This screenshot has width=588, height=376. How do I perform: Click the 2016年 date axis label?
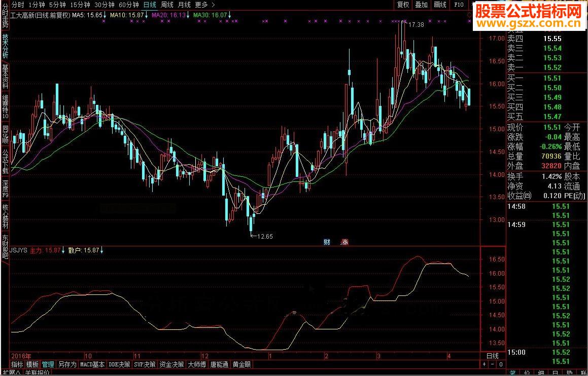click(21, 356)
